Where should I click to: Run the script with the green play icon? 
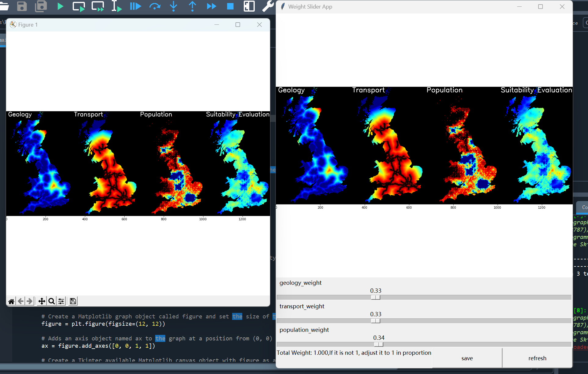tap(60, 6)
